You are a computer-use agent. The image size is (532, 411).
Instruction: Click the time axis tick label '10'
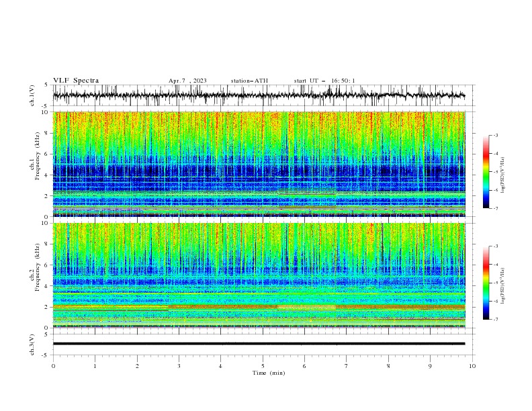tap(472, 366)
